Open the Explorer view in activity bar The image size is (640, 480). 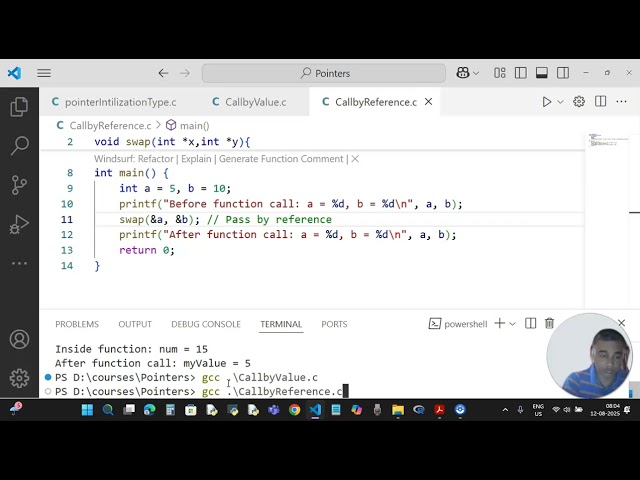[x=19, y=107]
